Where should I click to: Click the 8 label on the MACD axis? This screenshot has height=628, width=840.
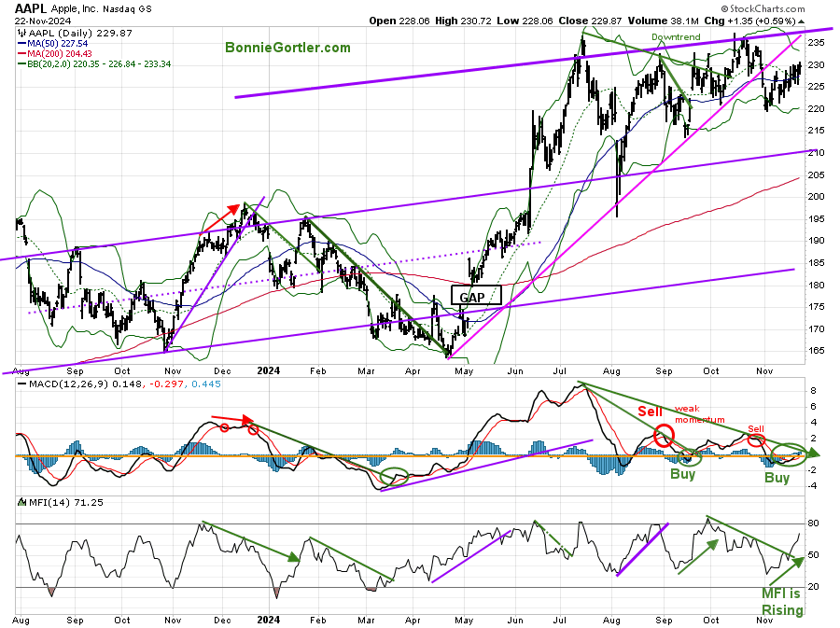(813, 391)
